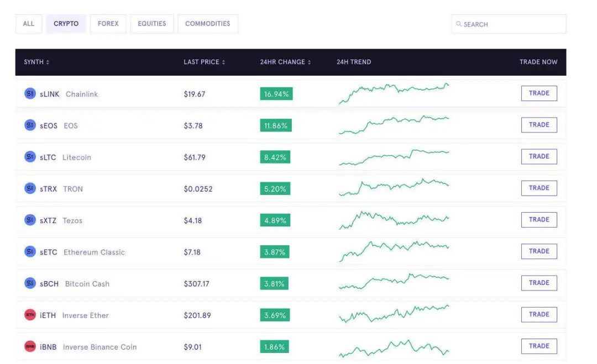Screen dimensions: 597x364
Task: Open trade for sETC Ethereum Classic
Action: point(539,251)
